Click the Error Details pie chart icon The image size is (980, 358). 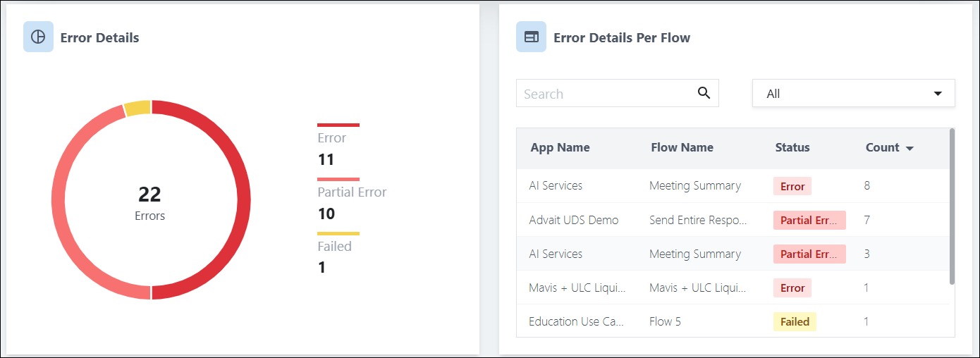tap(38, 37)
